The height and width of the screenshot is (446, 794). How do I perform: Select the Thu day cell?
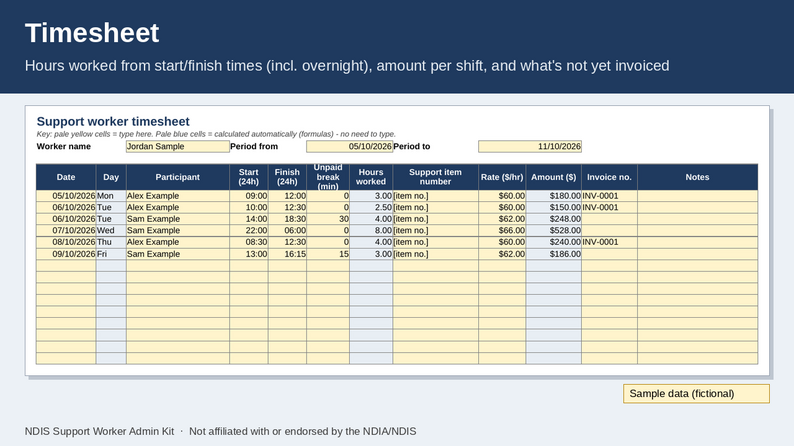tap(111, 242)
